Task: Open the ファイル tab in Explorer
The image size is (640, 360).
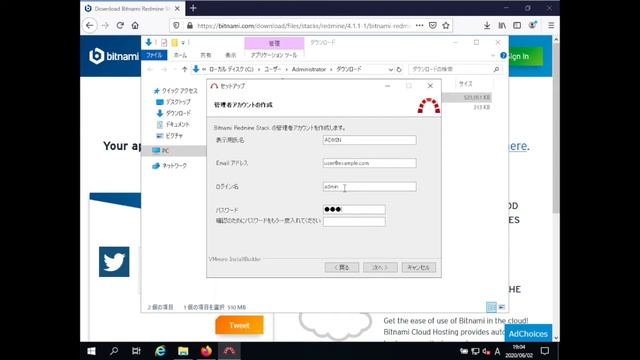Action: [154, 55]
